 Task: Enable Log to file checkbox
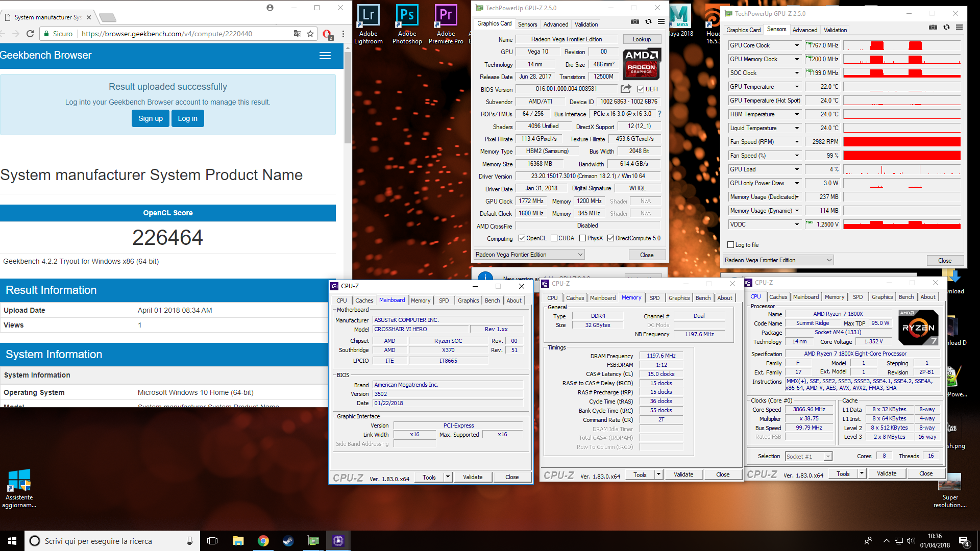[730, 245]
